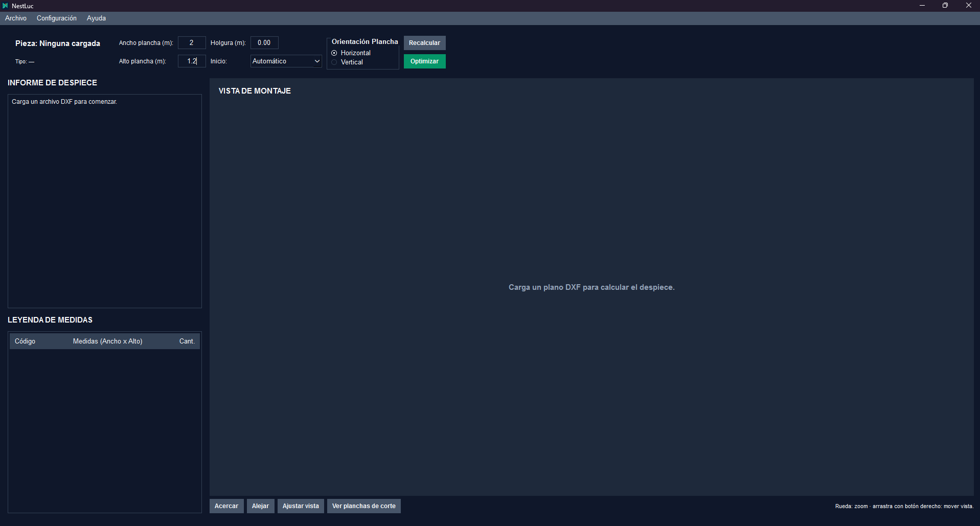Click the NestLuc app icon in title bar
The image size is (980, 526).
(x=6, y=6)
